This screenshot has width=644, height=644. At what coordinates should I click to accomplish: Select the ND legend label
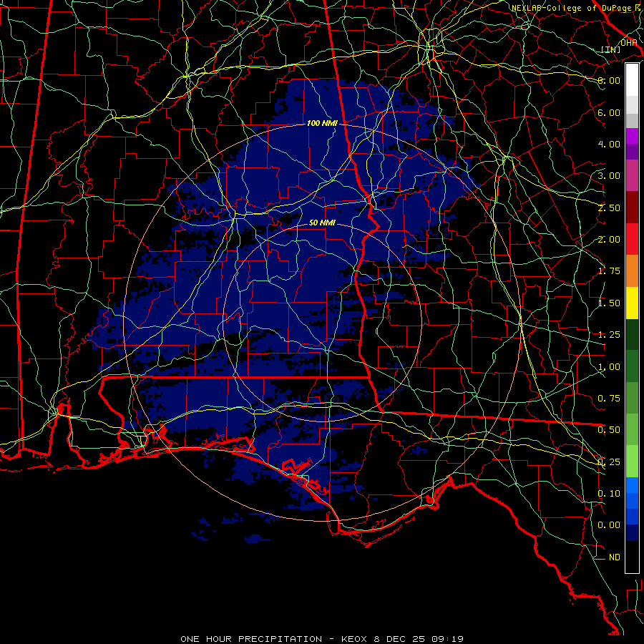[615, 557]
